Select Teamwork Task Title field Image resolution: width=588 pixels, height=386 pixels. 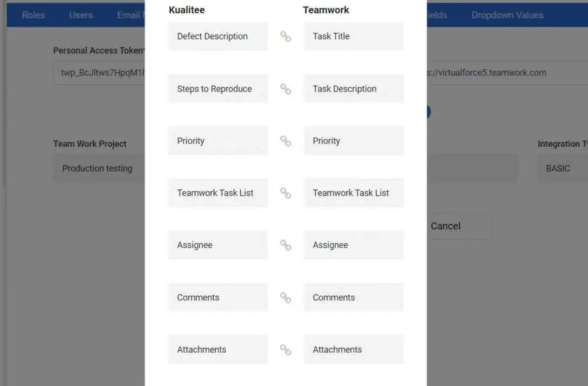(x=353, y=36)
